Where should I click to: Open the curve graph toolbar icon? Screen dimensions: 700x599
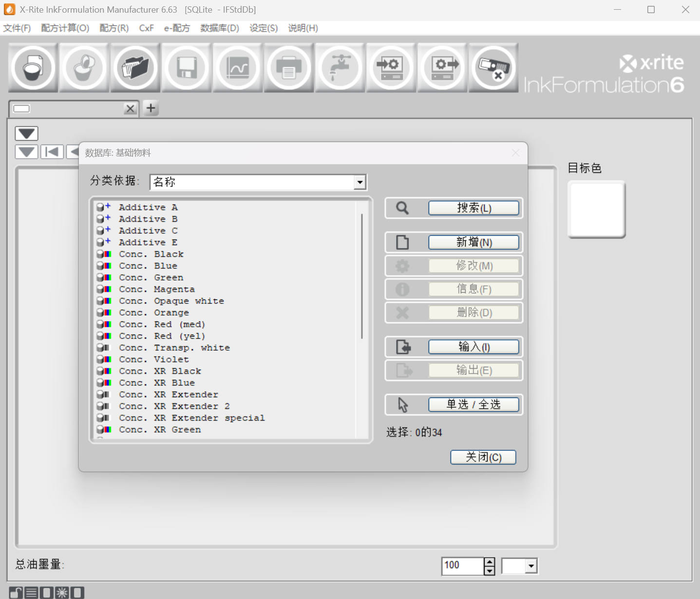point(238,68)
